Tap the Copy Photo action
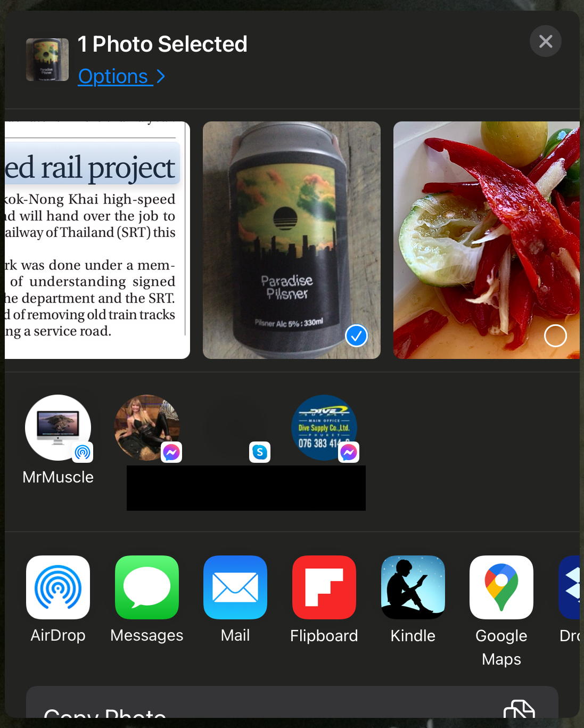584x728 pixels. (292, 702)
